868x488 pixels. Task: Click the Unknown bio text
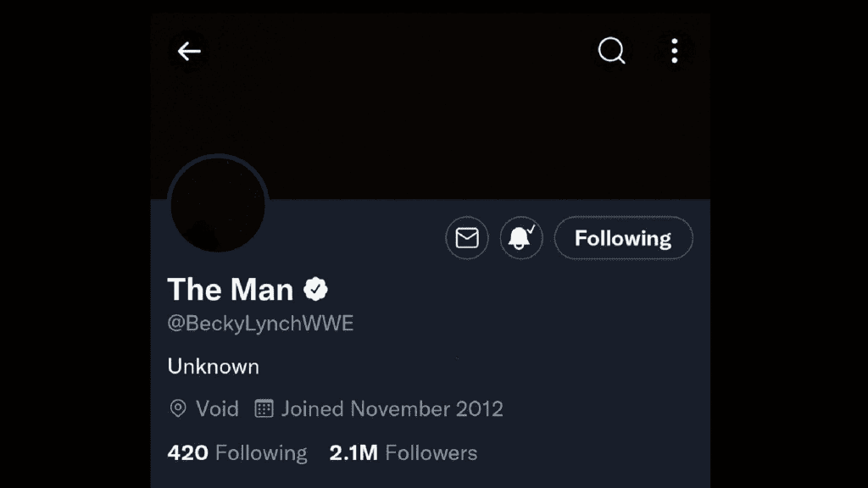pyautogui.click(x=214, y=366)
